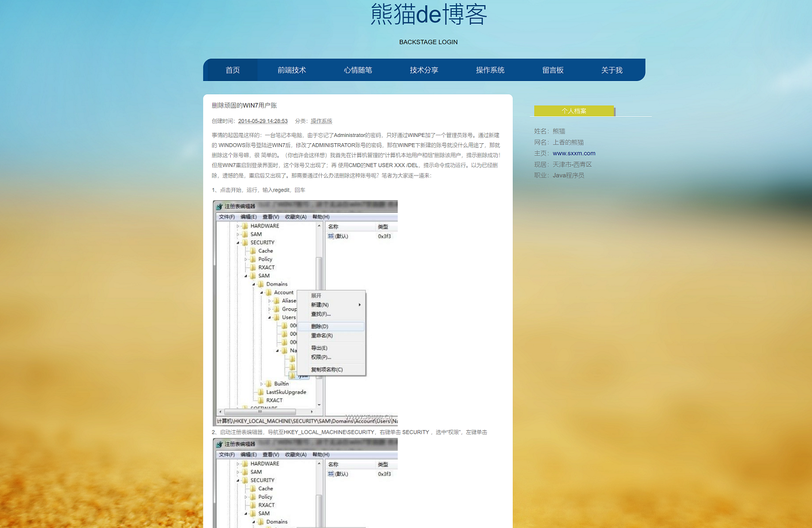Open the second registry editor screenshot below step 2
This screenshot has height=528, width=812.
point(305,483)
